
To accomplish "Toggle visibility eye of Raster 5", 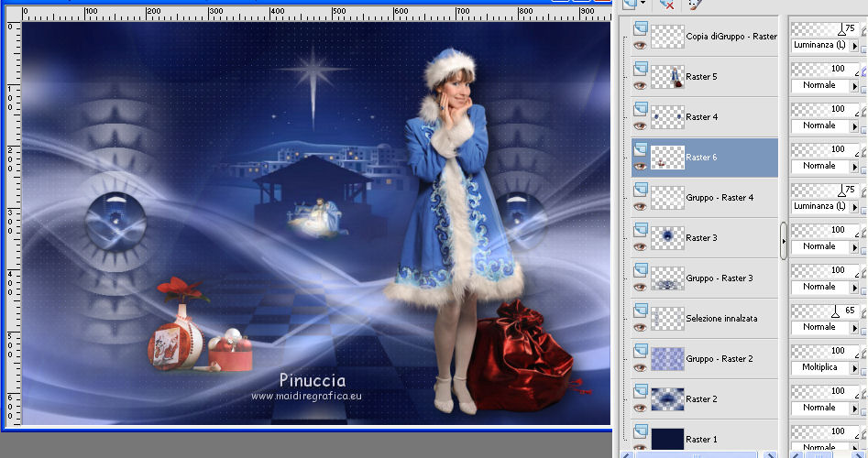I will pos(640,86).
